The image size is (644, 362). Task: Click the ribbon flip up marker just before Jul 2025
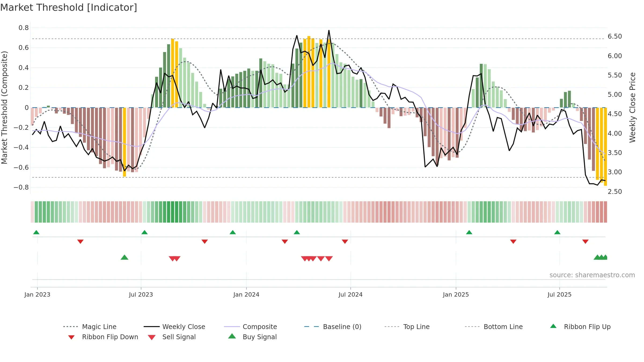click(x=557, y=232)
